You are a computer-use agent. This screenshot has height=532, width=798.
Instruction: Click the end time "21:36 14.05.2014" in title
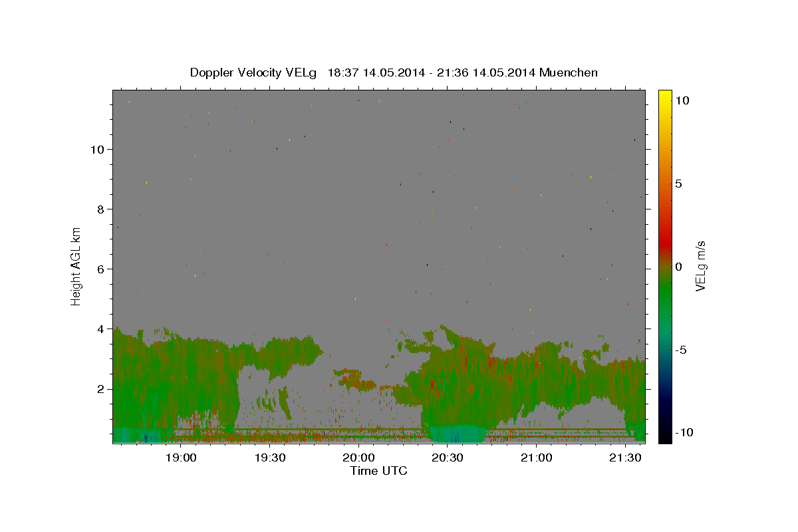pyautogui.click(x=486, y=72)
